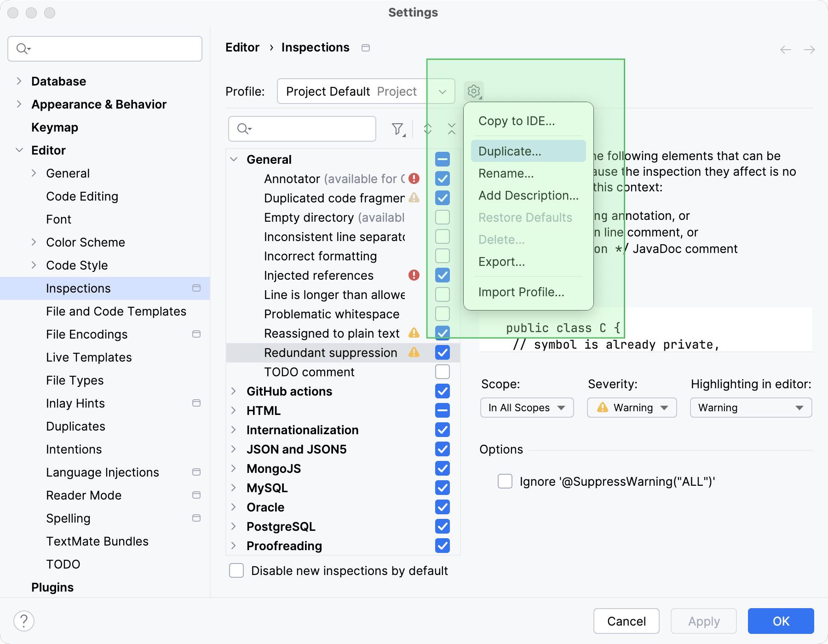The width and height of the screenshot is (828, 644).
Task: Click the collapse-all inspections icon
Action: (x=452, y=129)
